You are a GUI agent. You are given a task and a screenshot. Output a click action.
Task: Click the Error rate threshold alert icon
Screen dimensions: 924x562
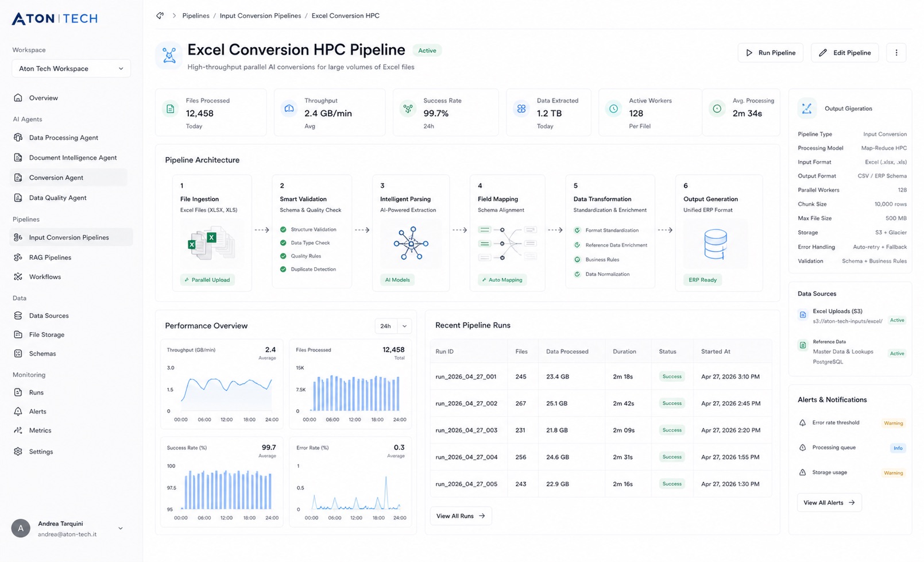coord(802,423)
